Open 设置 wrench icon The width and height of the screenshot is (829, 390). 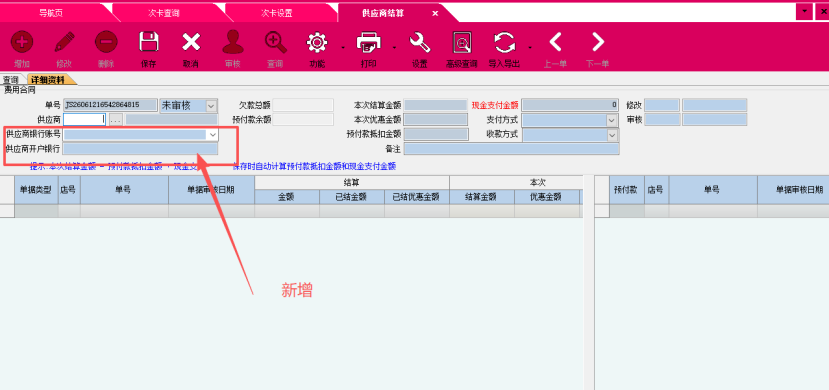(420, 42)
